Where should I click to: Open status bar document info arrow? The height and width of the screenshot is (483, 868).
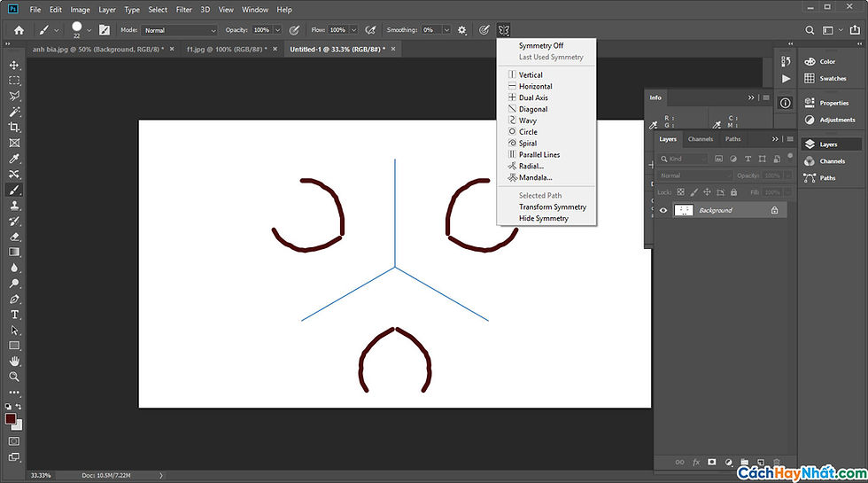tap(161, 475)
